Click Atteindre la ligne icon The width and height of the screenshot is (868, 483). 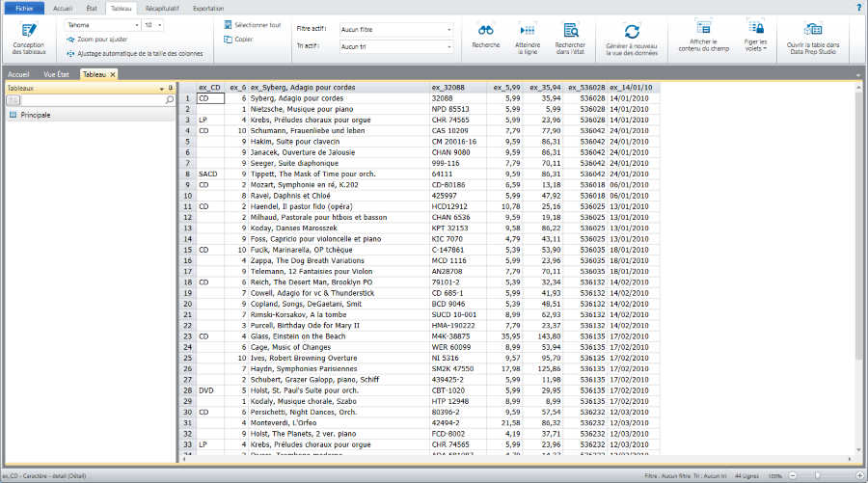pyautogui.click(x=528, y=30)
